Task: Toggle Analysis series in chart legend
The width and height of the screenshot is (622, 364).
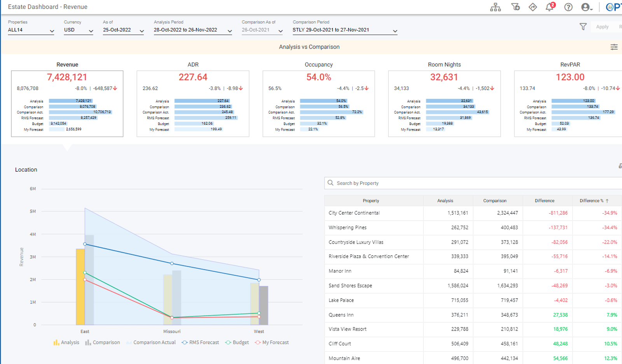Action: [x=66, y=342]
